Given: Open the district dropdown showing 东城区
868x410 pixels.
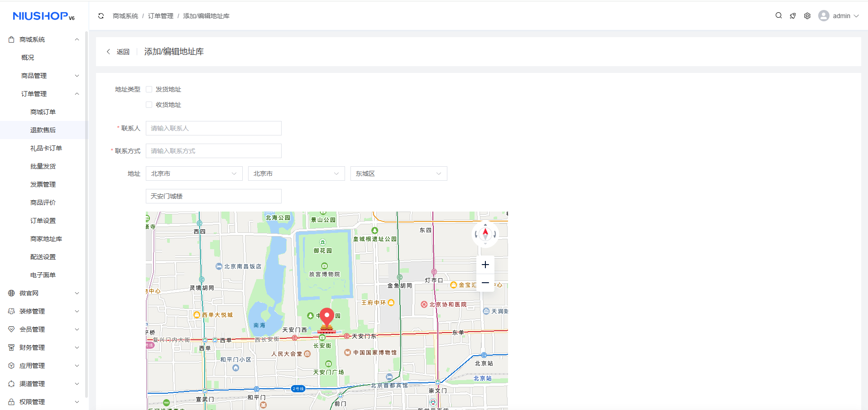Looking at the screenshot, I should pyautogui.click(x=398, y=174).
